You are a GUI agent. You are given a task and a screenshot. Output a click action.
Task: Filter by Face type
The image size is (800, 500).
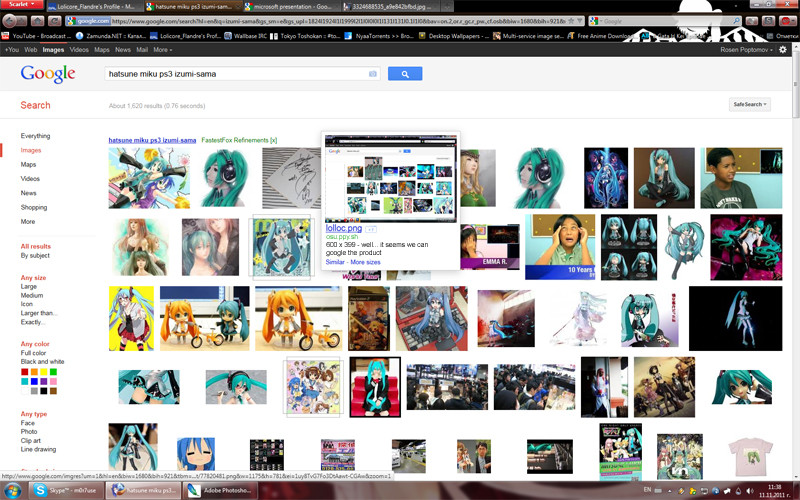pyautogui.click(x=28, y=423)
